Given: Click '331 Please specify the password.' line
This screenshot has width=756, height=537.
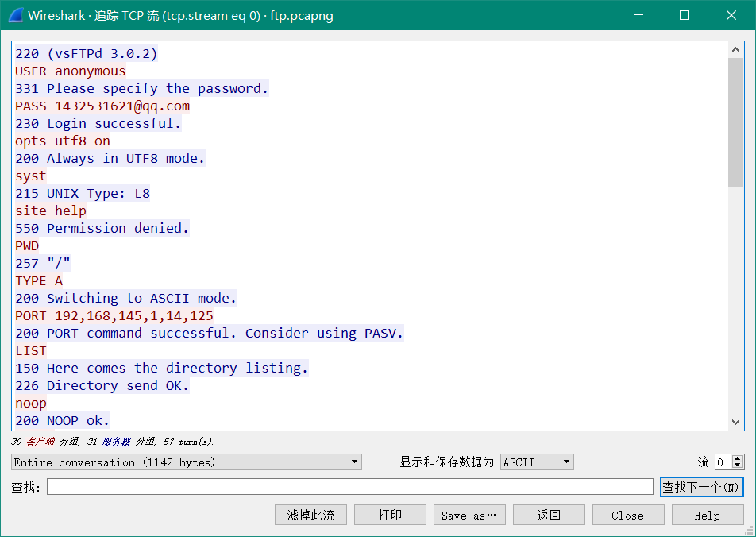Looking at the screenshot, I should [x=141, y=88].
